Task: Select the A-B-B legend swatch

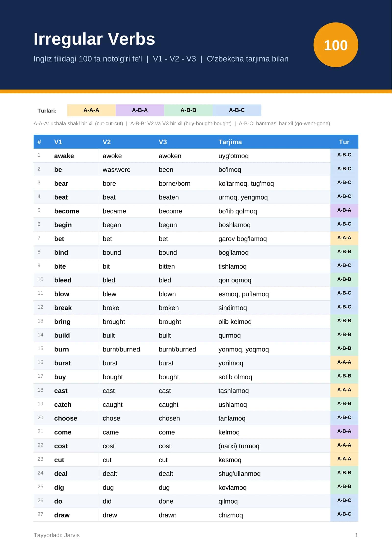Action: click(x=188, y=110)
